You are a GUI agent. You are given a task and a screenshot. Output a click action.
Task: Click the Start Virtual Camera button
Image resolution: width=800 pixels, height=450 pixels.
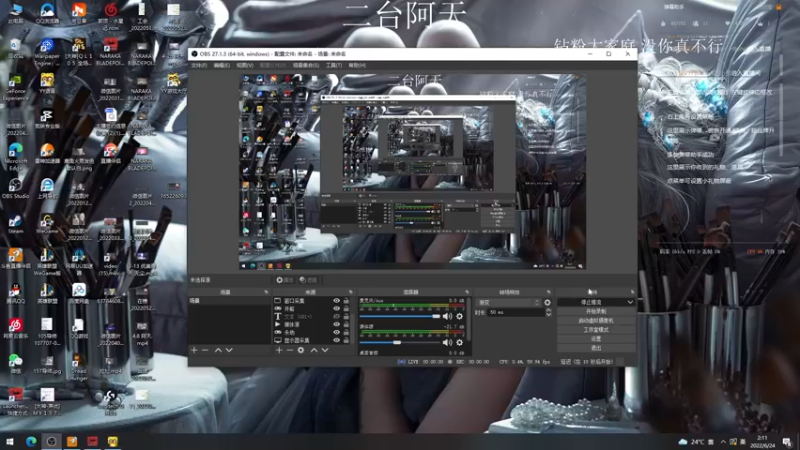click(x=596, y=320)
